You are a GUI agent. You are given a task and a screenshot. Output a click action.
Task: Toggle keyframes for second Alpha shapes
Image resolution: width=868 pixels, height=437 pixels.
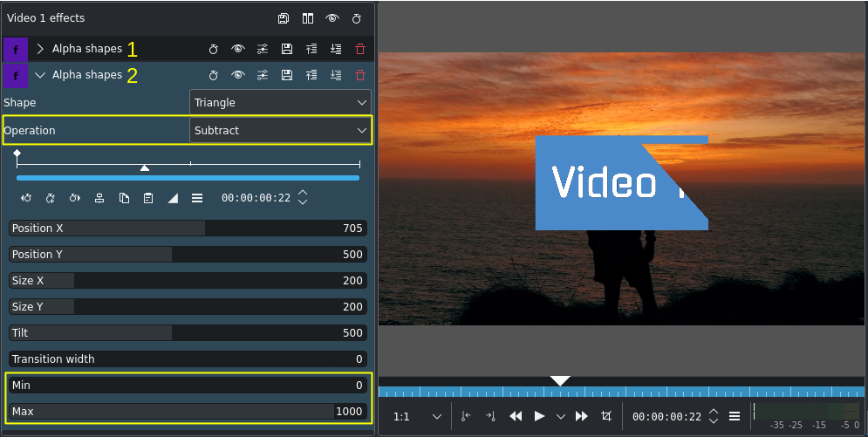(213, 75)
